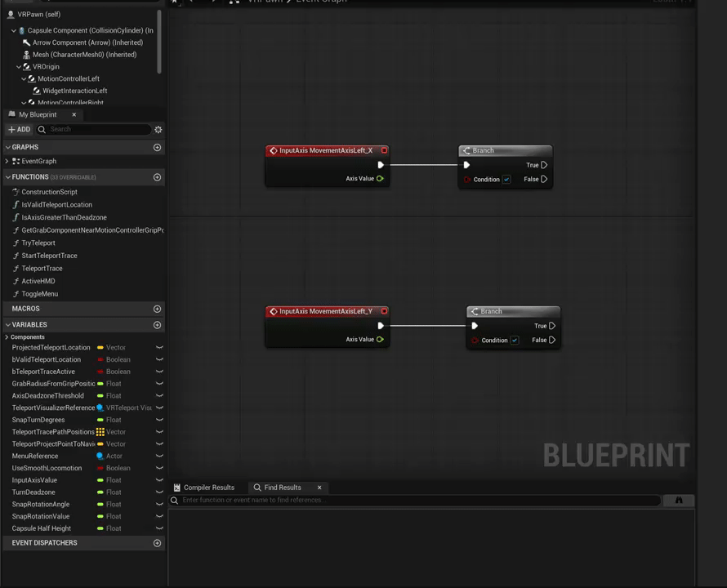727x588 pixels.
Task: Add a new variable with plus icon
Action: (157, 325)
